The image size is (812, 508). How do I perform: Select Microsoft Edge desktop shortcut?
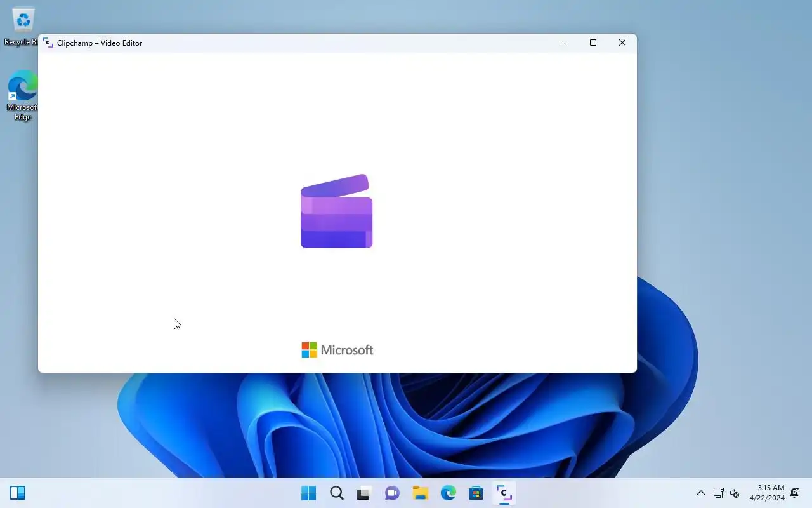click(x=23, y=95)
